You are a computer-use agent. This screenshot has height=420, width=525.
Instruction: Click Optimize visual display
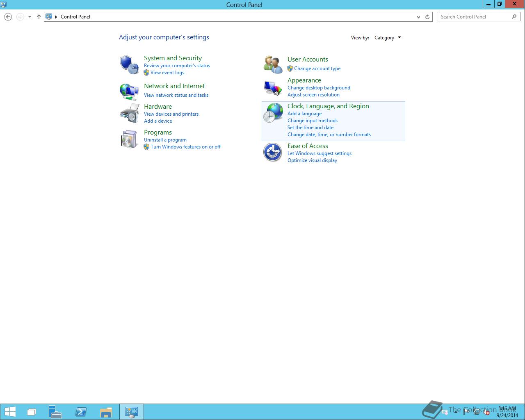pyautogui.click(x=312, y=160)
